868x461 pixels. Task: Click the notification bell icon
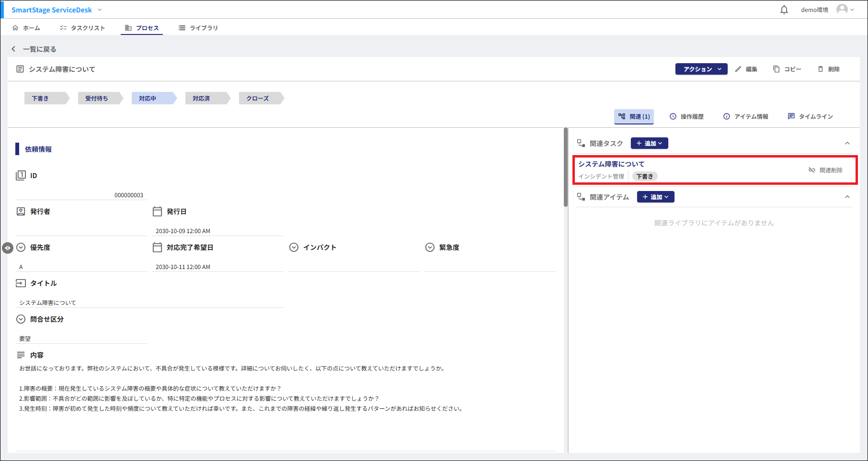pos(784,10)
